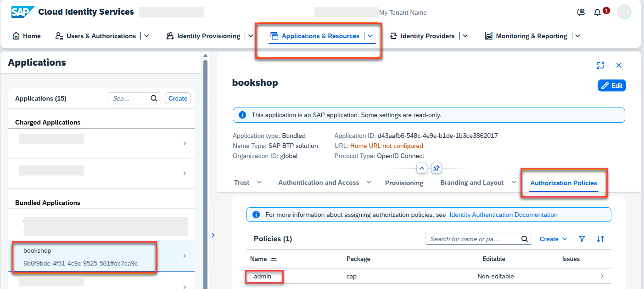
Task: Click the 'Home URL not configured' text
Action: pyautogui.click(x=386, y=146)
